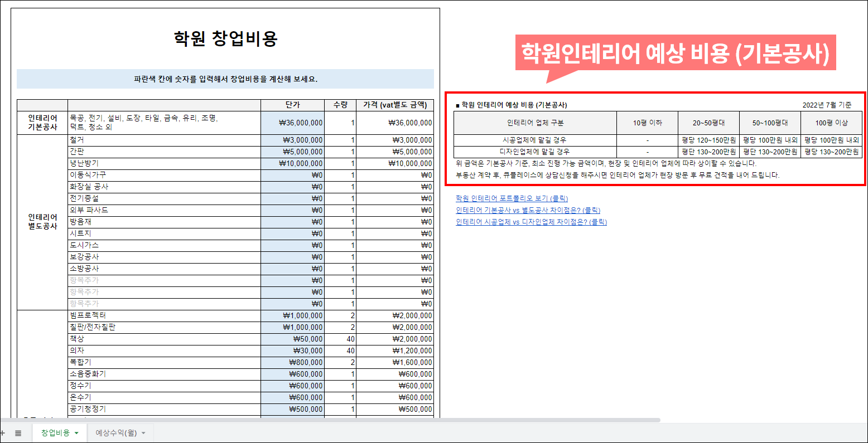Click the 인테리어 기본공사 unit price ₩36,000,000 cell

tap(292, 123)
